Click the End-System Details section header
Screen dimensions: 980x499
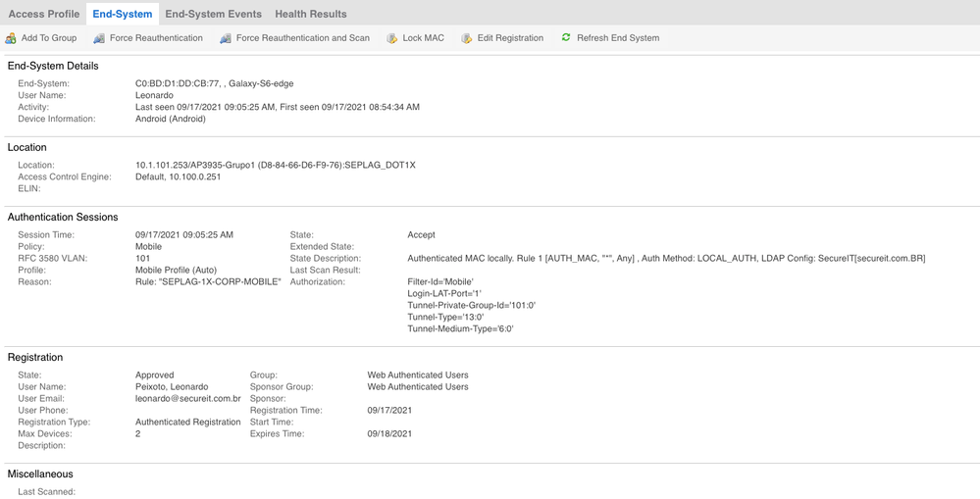pyautogui.click(x=53, y=66)
